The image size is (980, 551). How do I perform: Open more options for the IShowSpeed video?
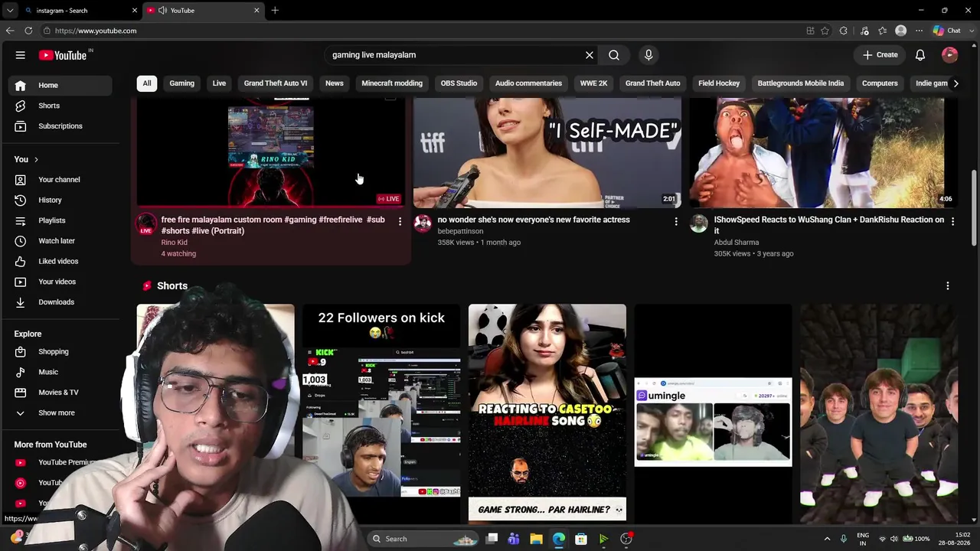[952, 221]
